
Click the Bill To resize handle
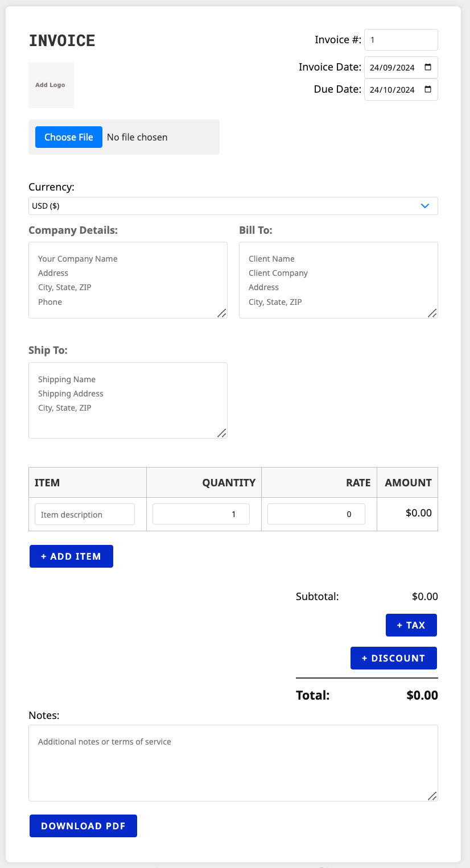coord(432,313)
